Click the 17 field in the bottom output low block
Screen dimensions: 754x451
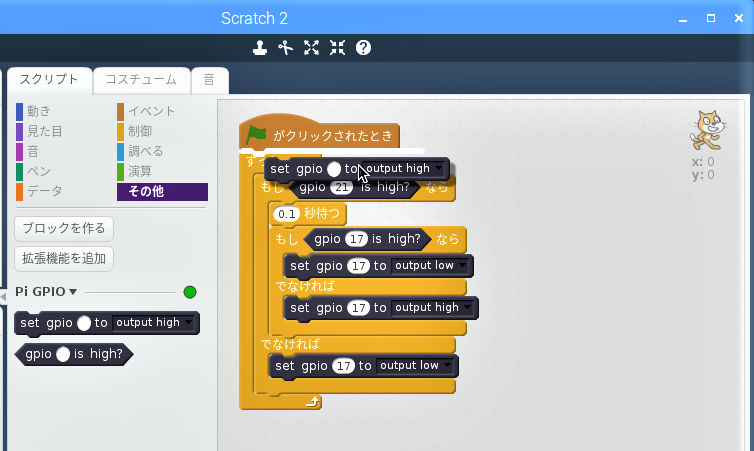(343, 366)
